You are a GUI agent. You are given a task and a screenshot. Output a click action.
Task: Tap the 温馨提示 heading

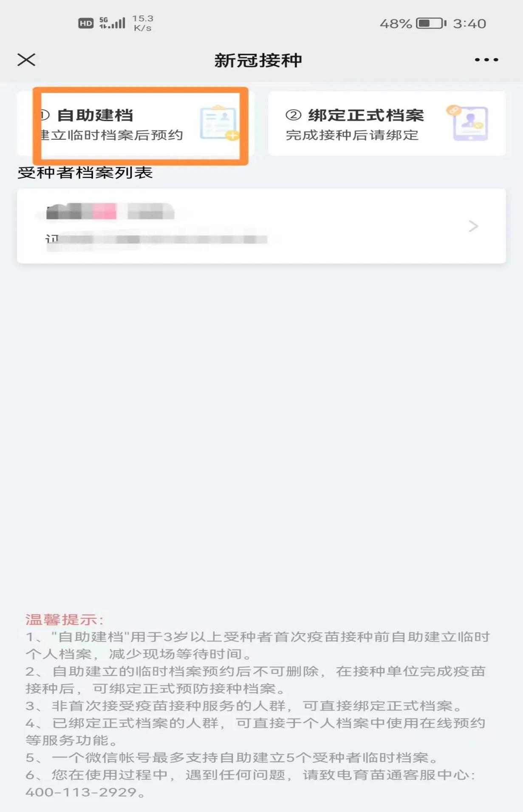coord(65,620)
